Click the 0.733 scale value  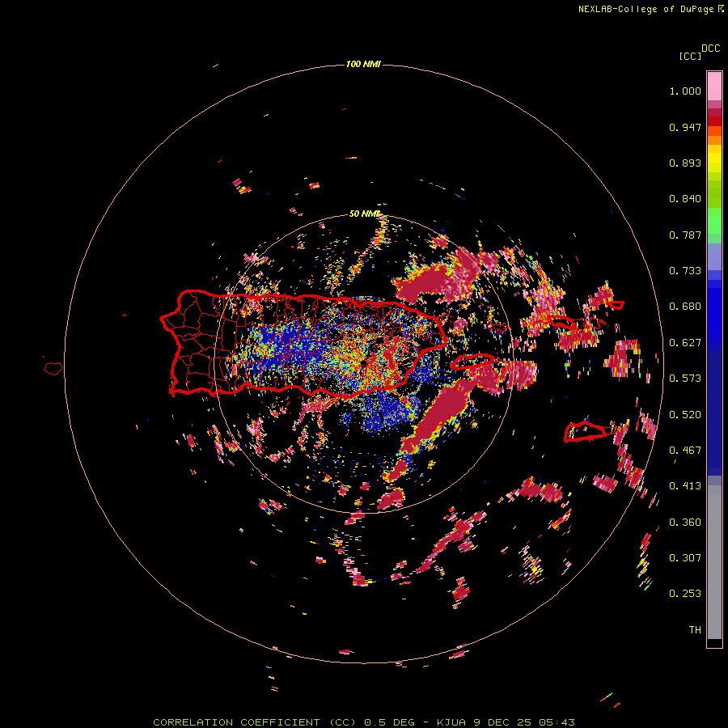point(685,271)
